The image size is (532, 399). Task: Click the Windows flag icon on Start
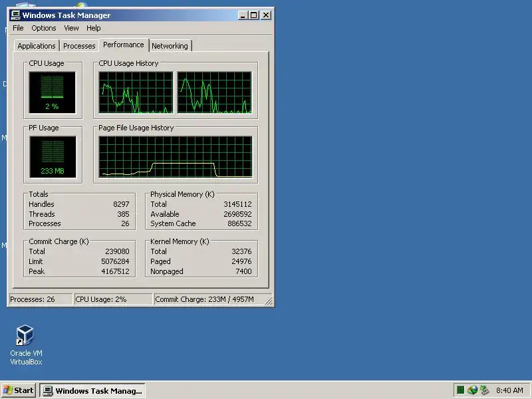pos(8,390)
